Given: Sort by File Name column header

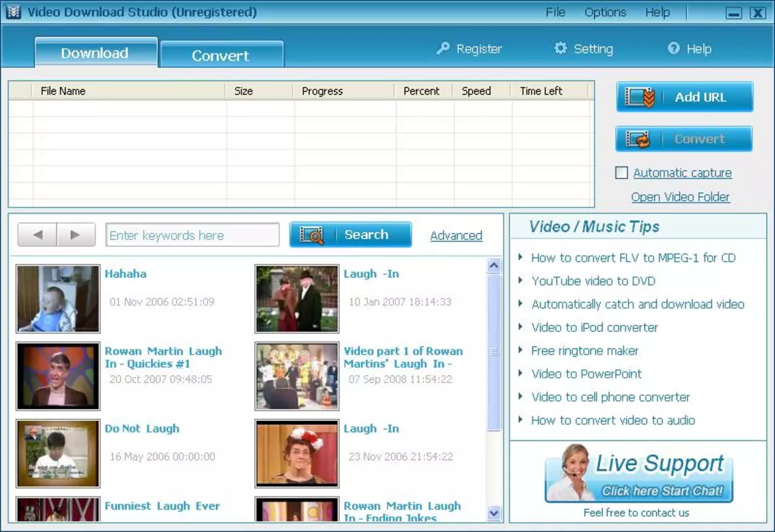Looking at the screenshot, I should (x=128, y=91).
